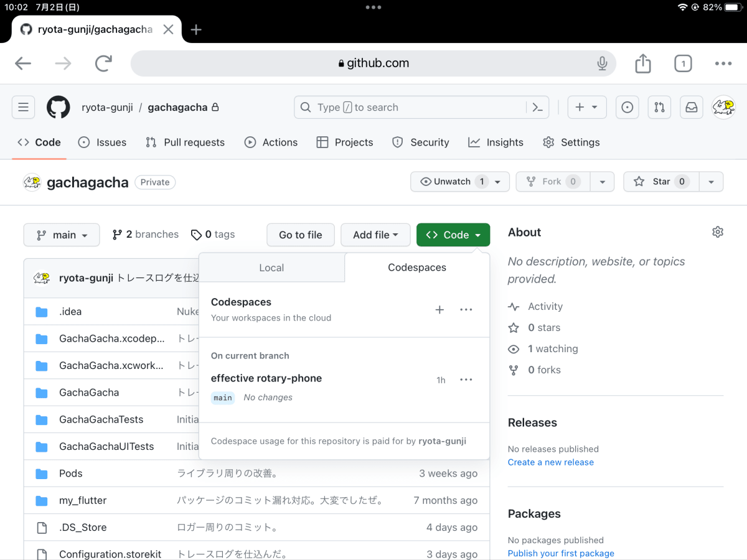Open the GachaGachaUITests folder
This screenshot has width=747, height=560.
106,447
